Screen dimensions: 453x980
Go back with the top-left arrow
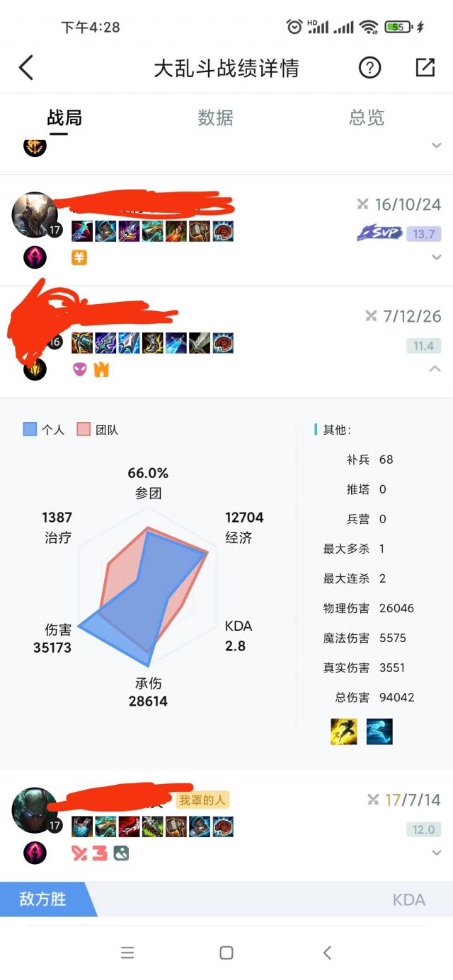point(26,68)
